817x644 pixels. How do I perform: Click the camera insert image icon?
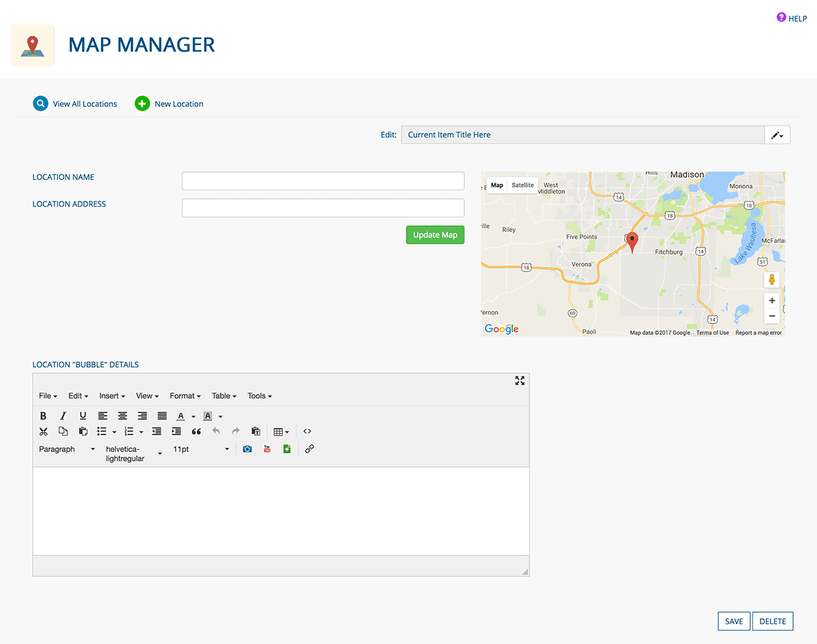click(x=247, y=449)
